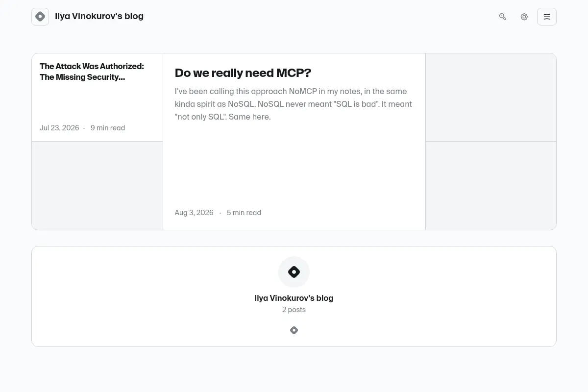This screenshot has width=588, height=392.
Task: Select the empty bottom-right grid tile
Action: point(491,186)
